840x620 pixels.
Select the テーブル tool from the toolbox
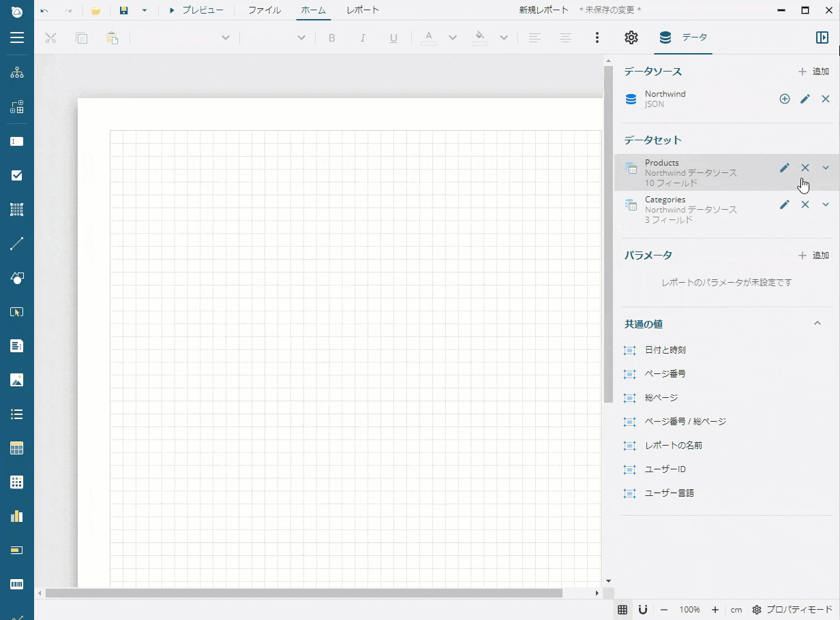pos(16,448)
